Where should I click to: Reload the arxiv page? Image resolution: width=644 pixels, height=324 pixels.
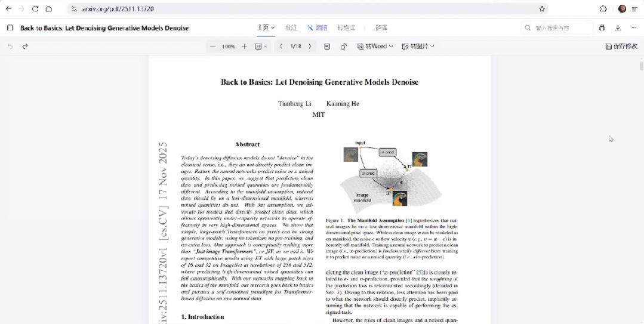pyautogui.click(x=35, y=9)
